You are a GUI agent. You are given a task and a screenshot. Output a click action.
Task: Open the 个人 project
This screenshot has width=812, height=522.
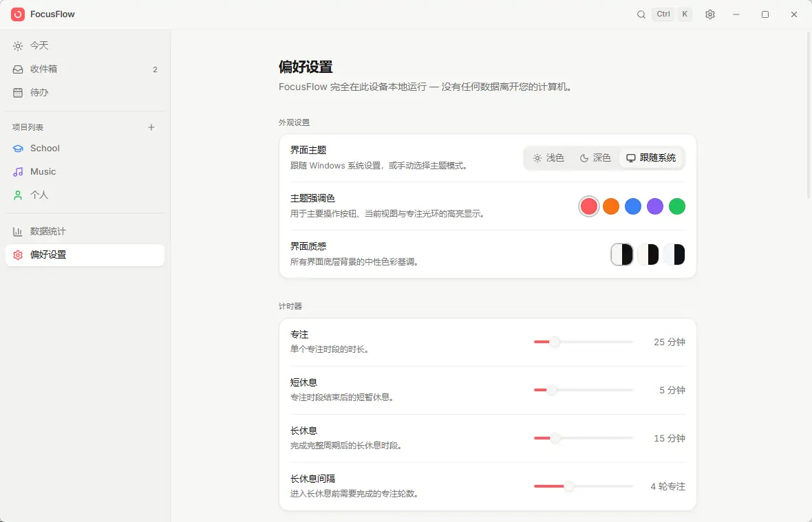[85, 195]
